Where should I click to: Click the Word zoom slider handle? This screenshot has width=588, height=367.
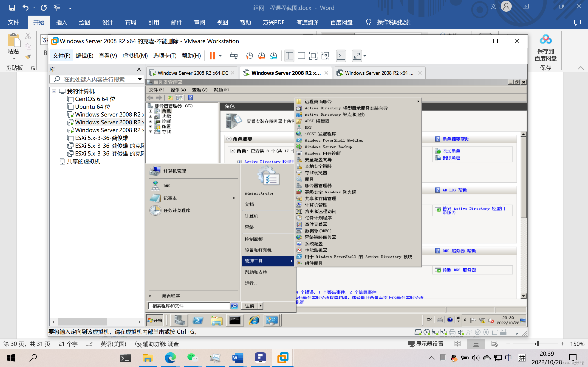pyautogui.click(x=538, y=344)
